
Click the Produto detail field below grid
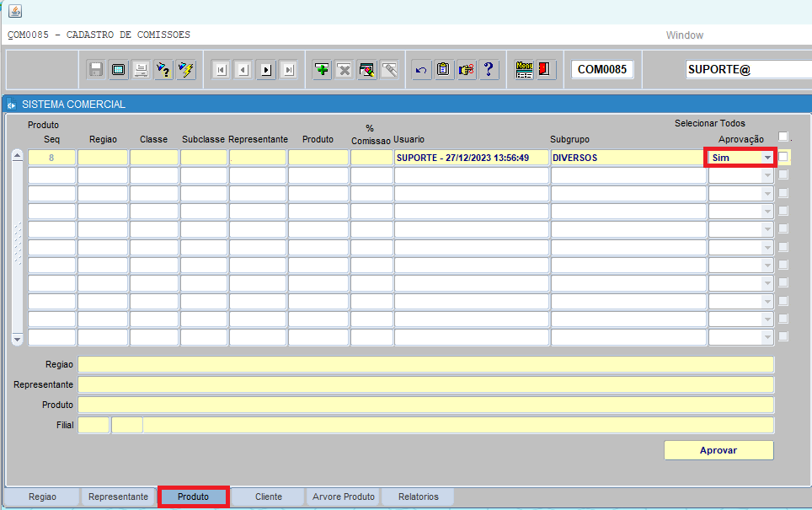(425, 405)
